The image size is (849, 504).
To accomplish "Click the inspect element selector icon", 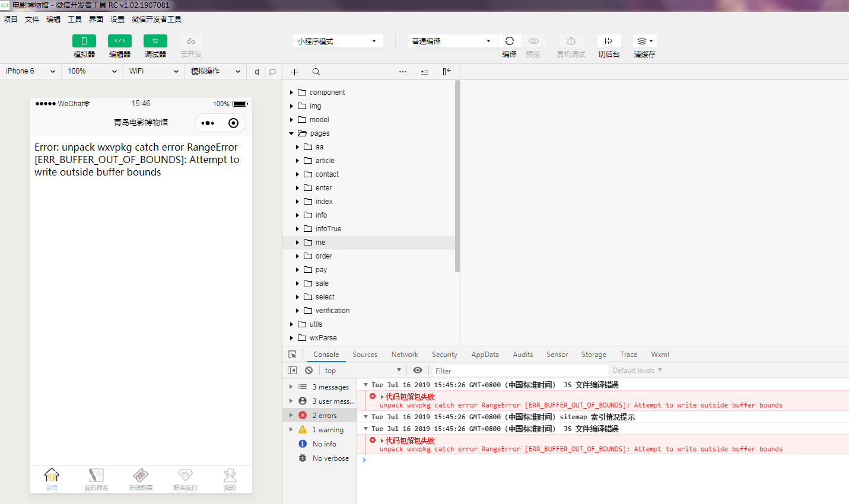I will pos(292,355).
